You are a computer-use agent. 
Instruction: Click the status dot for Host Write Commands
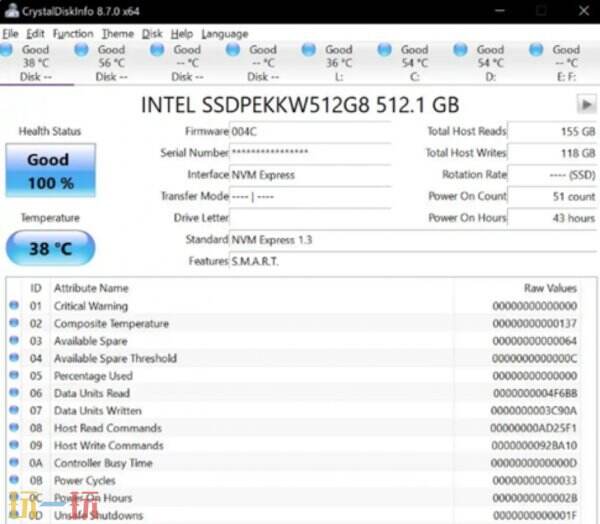[14, 445]
